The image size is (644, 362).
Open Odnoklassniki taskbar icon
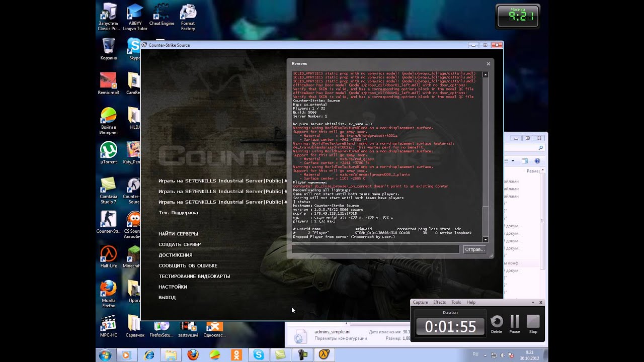[236, 355]
